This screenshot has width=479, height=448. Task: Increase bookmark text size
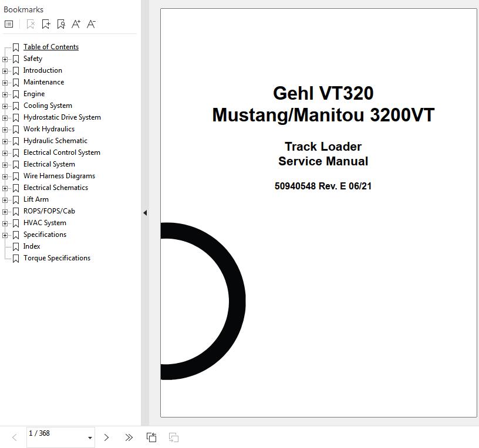coord(76,24)
